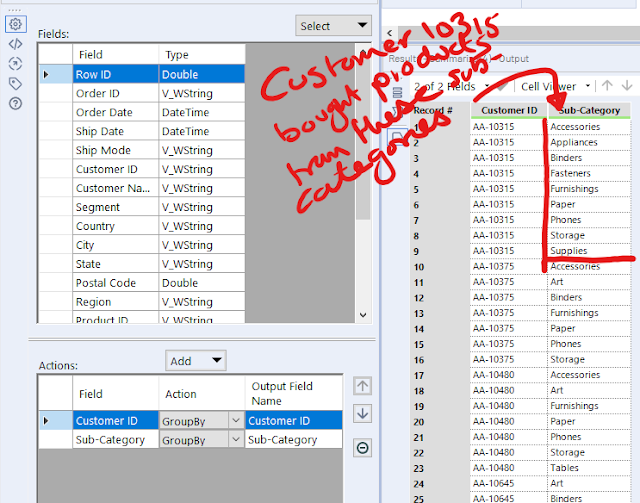Select Segment field row
The image size is (640, 503).
click(142, 207)
